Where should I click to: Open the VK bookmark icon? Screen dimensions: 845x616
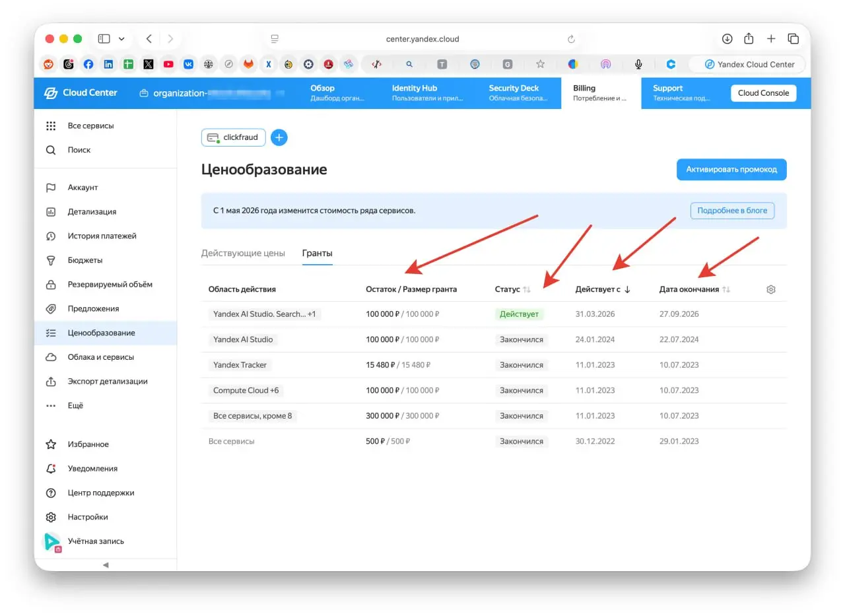point(188,64)
